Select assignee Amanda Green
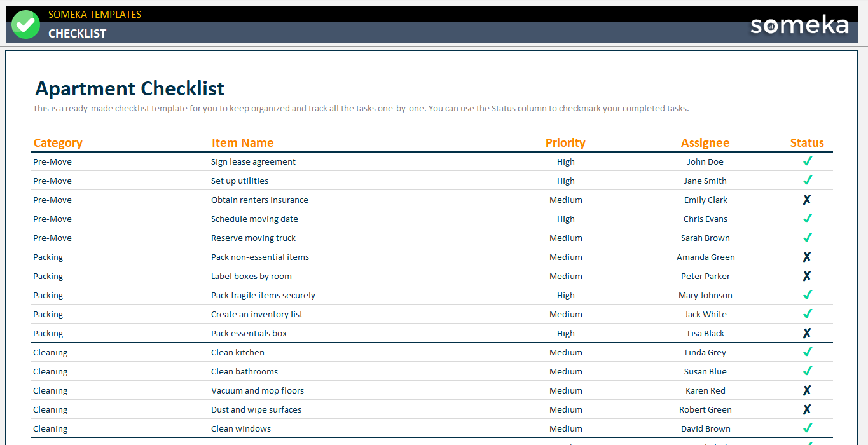 click(705, 257)
